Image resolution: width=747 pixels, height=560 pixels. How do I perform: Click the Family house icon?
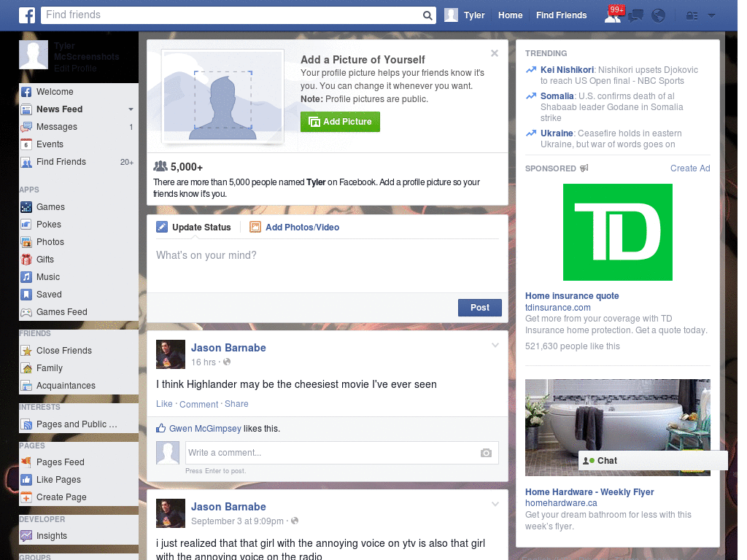[x=26, y=368]
